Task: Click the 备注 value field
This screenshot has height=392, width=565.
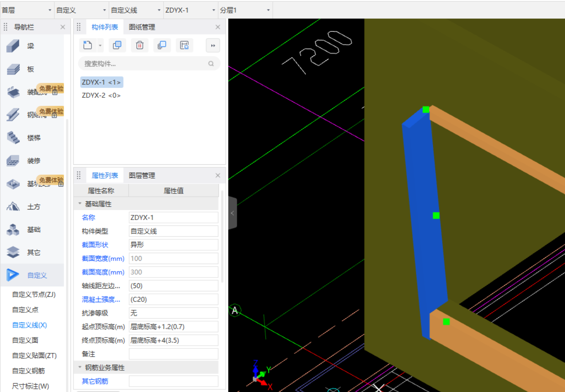Action: point(174,354)
